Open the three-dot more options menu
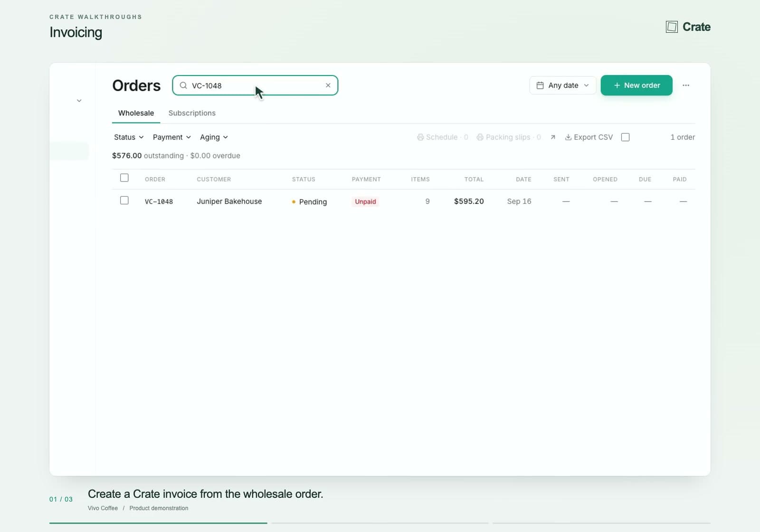Viewport: 760px width, 532px height. 686,85
